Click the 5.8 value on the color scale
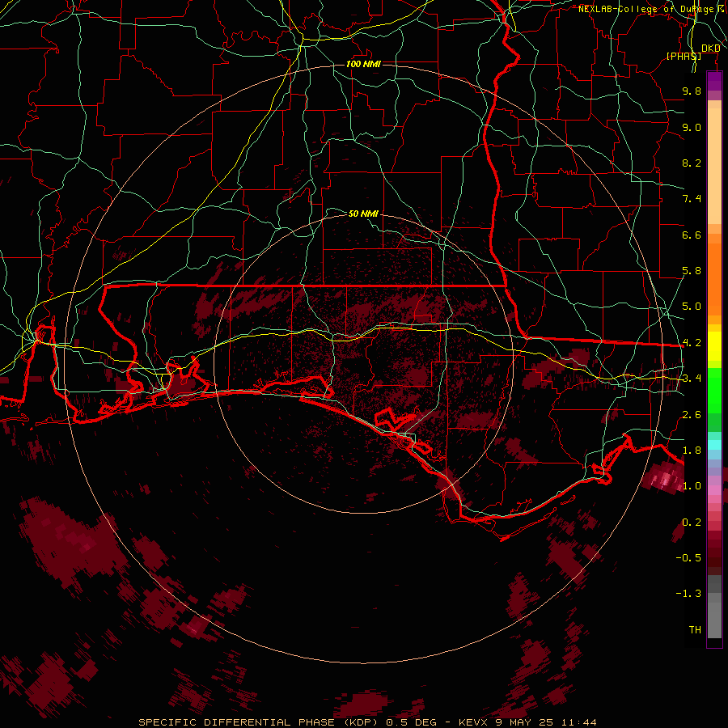Screen dimensions: 728x728 coord(692,271)
